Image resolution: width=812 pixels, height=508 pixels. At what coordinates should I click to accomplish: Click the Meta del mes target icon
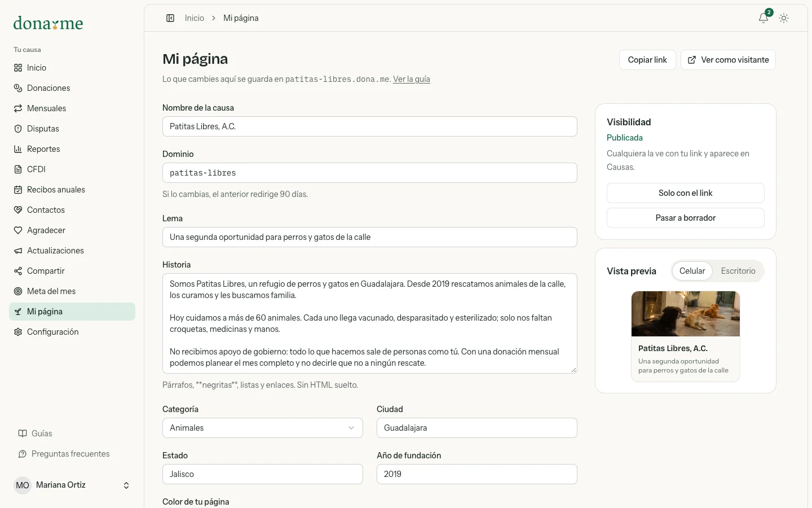tap(18, 291)
